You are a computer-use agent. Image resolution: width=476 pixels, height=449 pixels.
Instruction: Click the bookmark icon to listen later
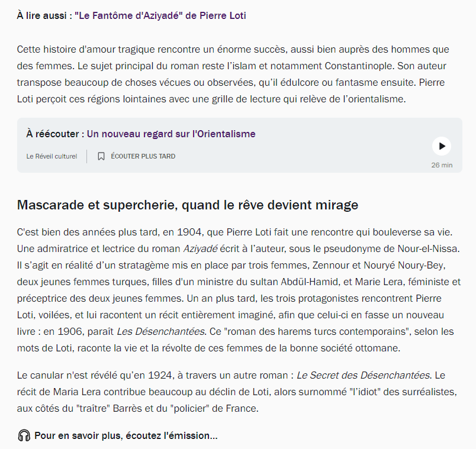[101, 157]
